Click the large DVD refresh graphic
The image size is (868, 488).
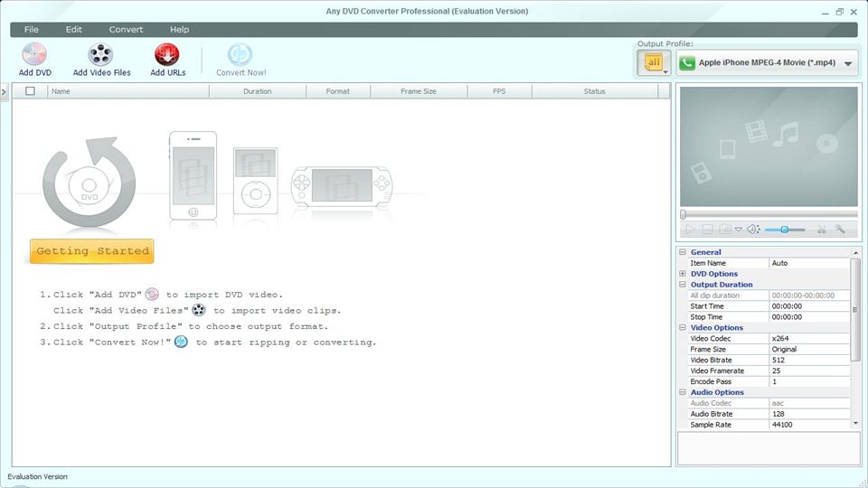point(90,183)
